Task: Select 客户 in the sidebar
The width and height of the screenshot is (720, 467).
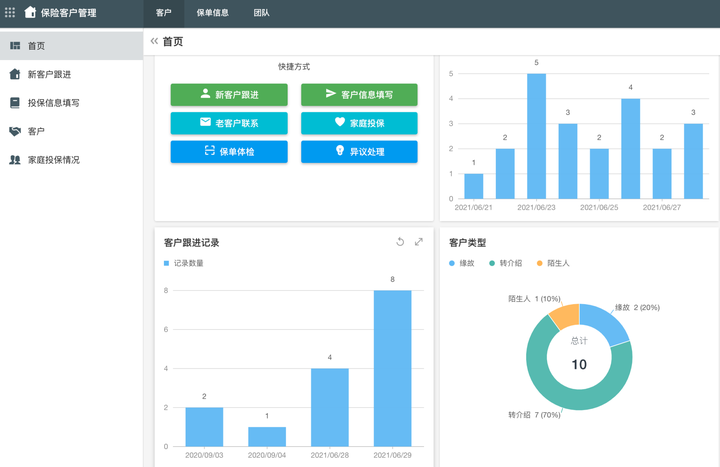Action: [71, 131]
